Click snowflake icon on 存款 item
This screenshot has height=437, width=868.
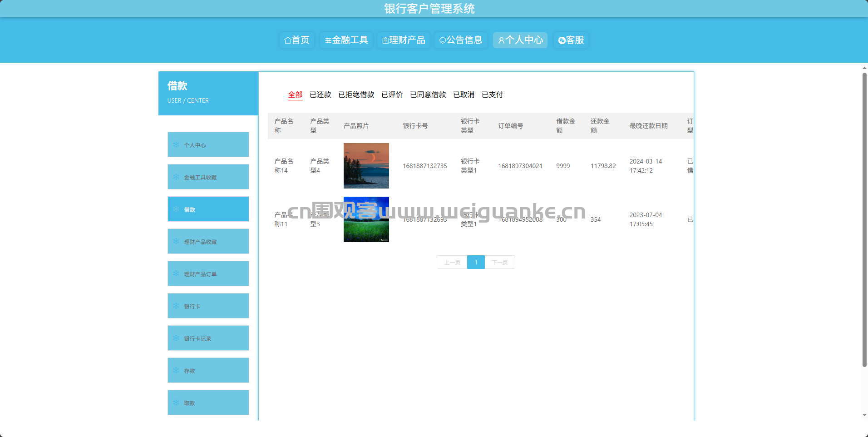point(176,370)
